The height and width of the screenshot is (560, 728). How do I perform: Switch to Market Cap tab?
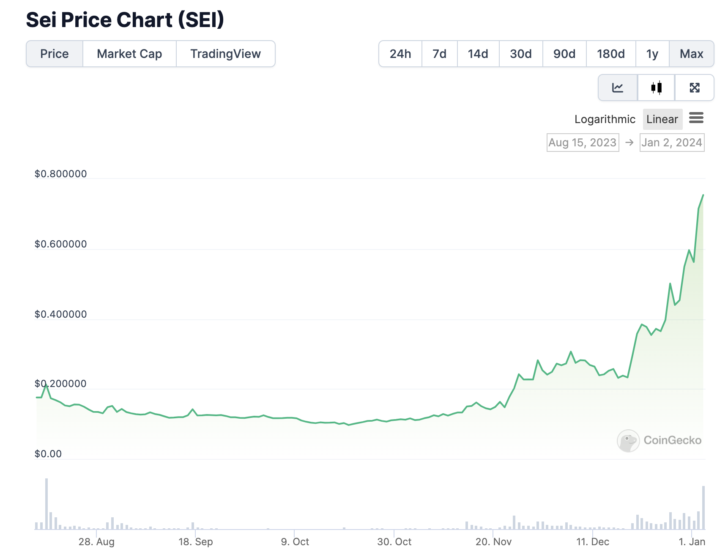click(x=129, y=54)
